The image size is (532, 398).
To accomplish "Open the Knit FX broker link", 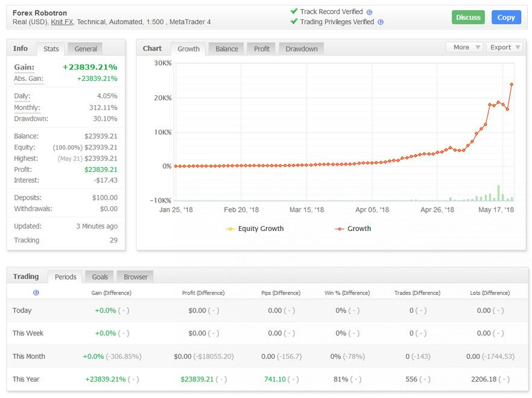I will coord(60,22).
